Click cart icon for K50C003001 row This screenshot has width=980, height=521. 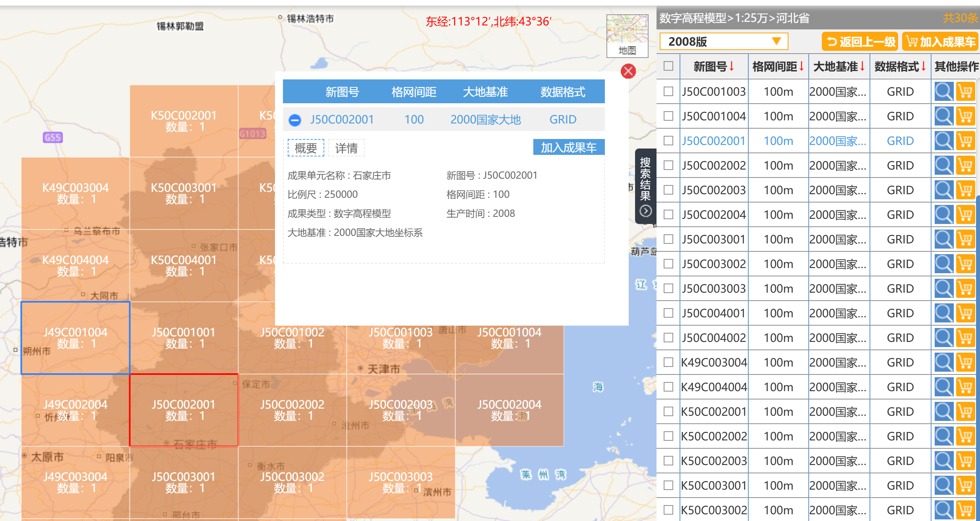tap(965, 485)
